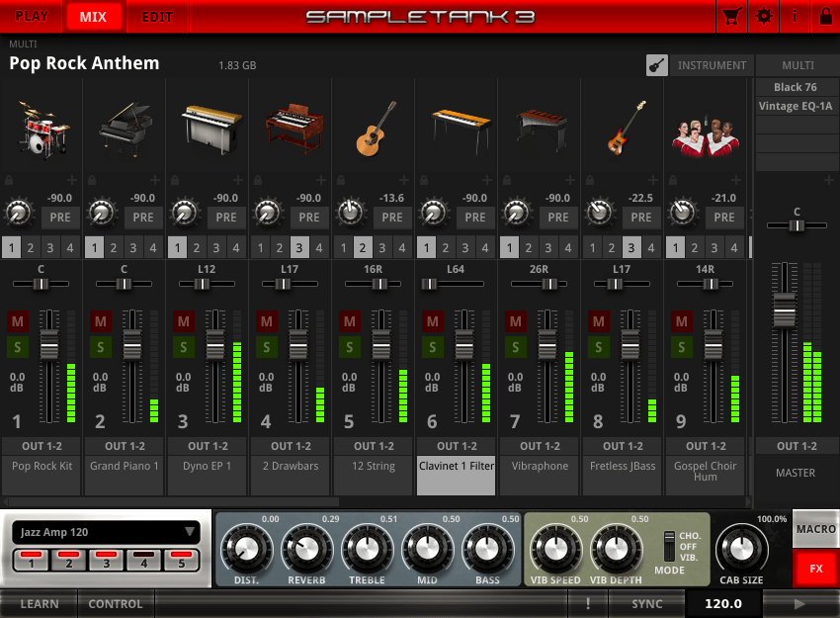Solo channel 5 12 String
This screenshot has height=618, width=840.
click(349, 347)
